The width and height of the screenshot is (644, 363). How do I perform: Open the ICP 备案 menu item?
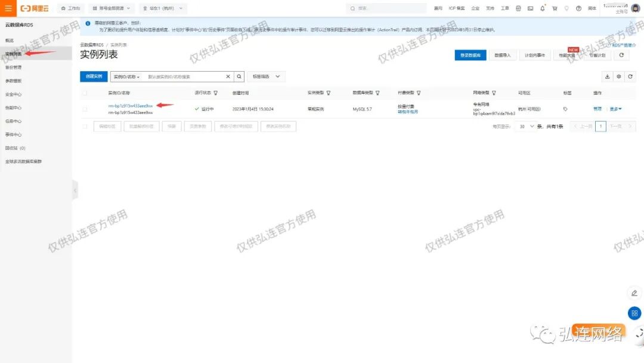pyautogui.click(x=457, y=8)
